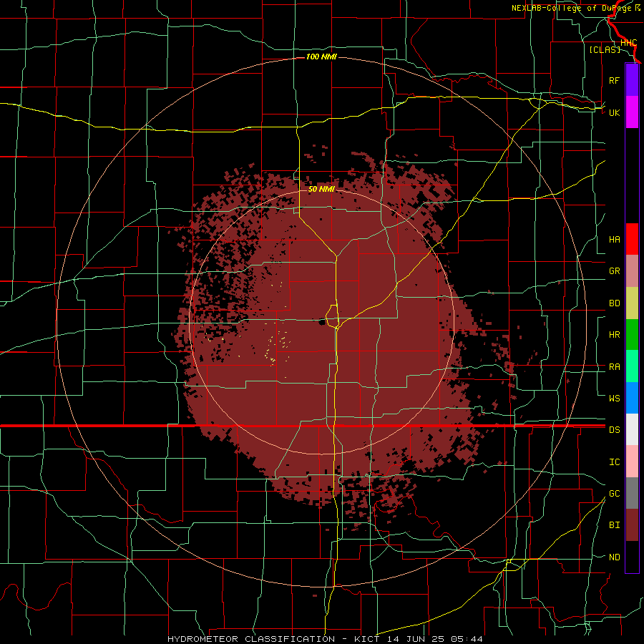
Task: Click the HA legend label
Action: tap(615, 240)
